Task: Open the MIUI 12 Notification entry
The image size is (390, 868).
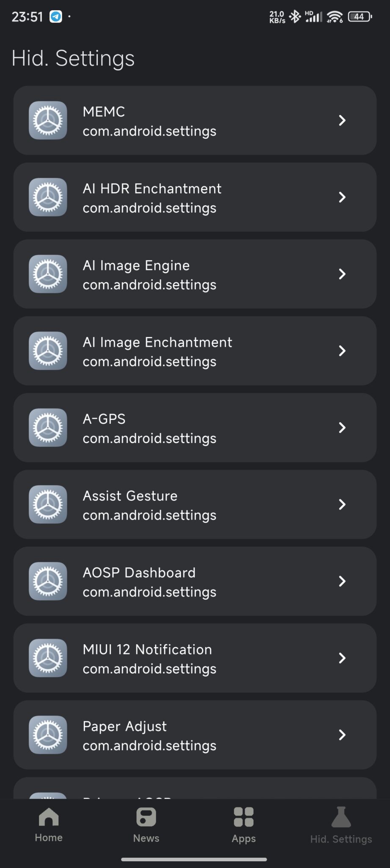Action: pyautogui.click(x=195, y=658)
